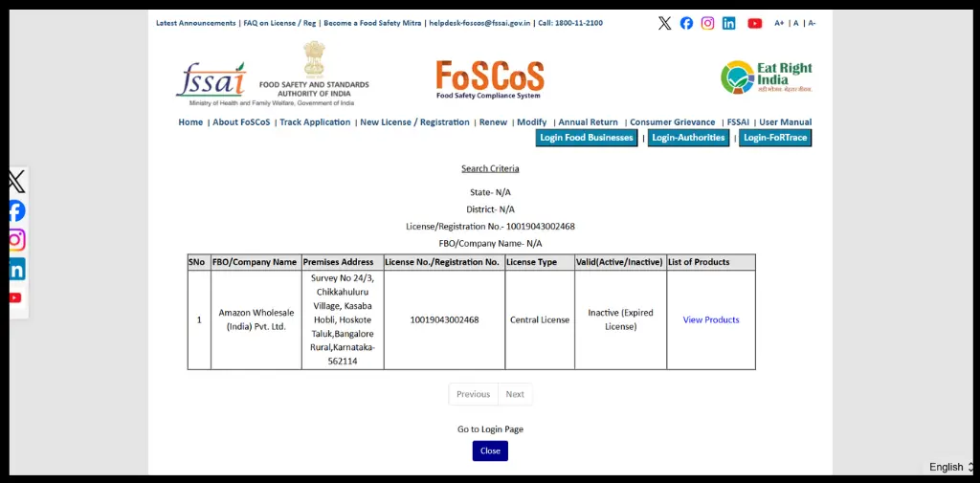Click license number 10019043002468 in table
Image resolution: width=980 pixels, height=483 pixels.
click(x=444, y=319)
